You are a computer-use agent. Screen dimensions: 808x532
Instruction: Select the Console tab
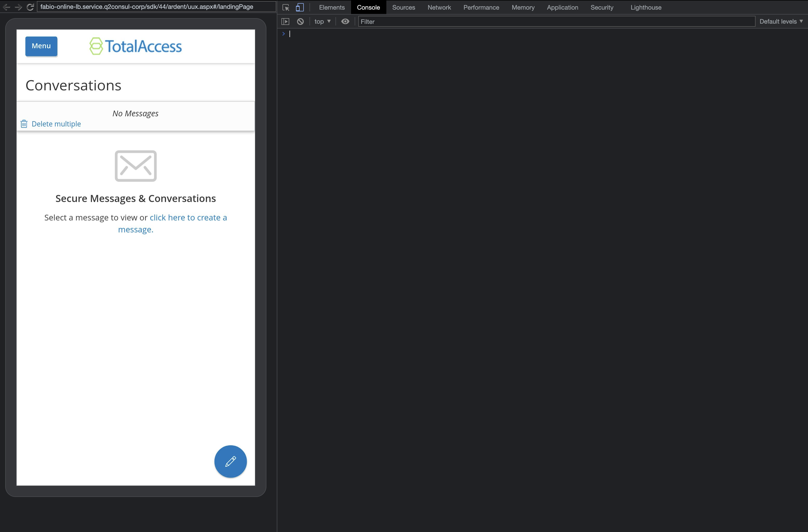[368, 8]
